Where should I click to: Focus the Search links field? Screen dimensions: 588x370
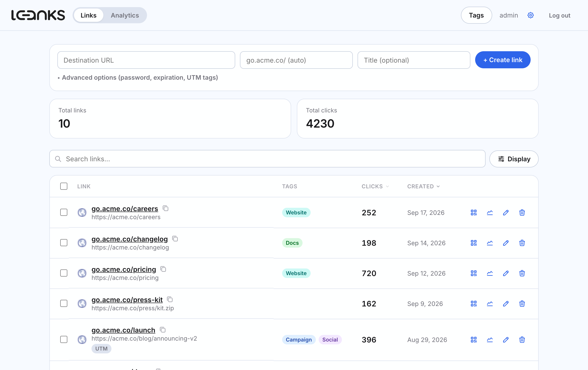[267, 159]
